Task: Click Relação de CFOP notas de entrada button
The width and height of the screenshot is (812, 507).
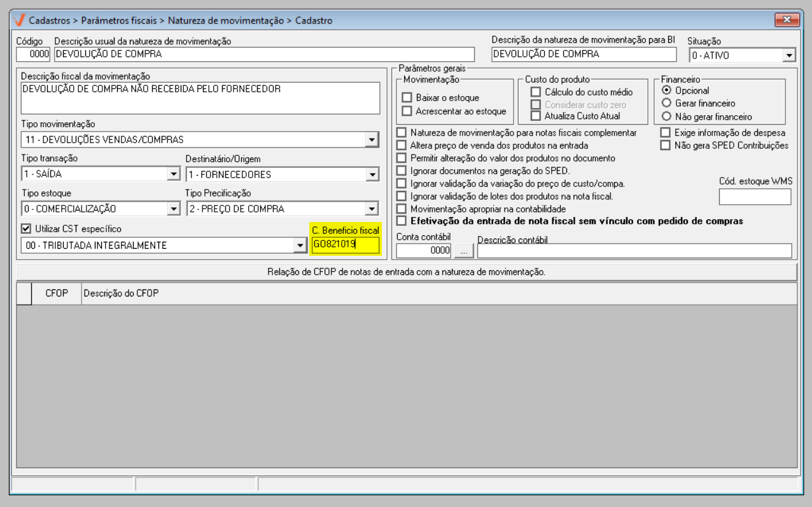Action: coord(406,272)
